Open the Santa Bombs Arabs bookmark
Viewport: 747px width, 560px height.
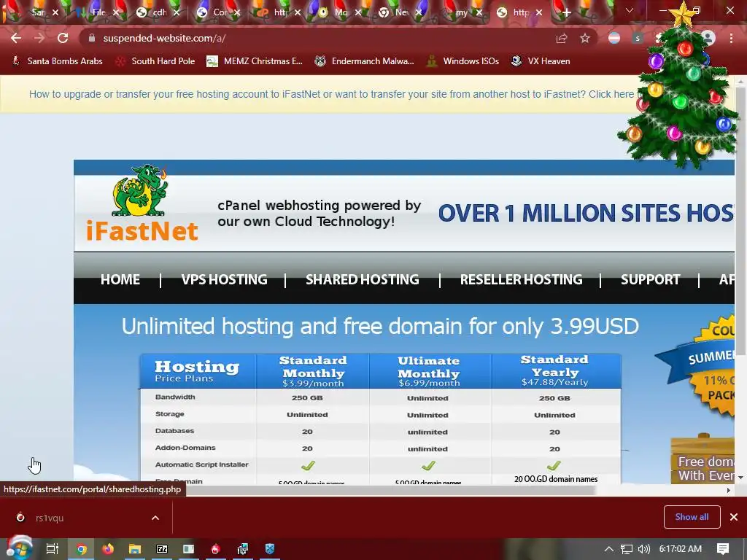[x=57, y=61]
